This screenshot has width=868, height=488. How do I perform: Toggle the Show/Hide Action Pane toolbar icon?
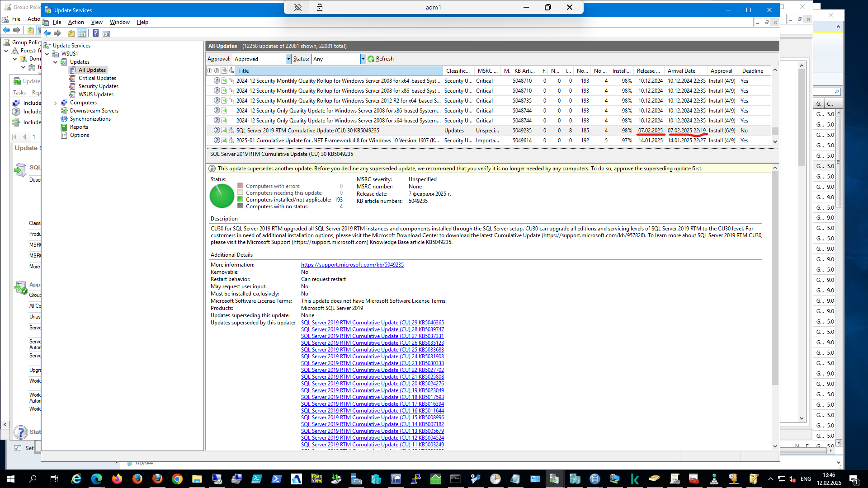tap(106, 33)
